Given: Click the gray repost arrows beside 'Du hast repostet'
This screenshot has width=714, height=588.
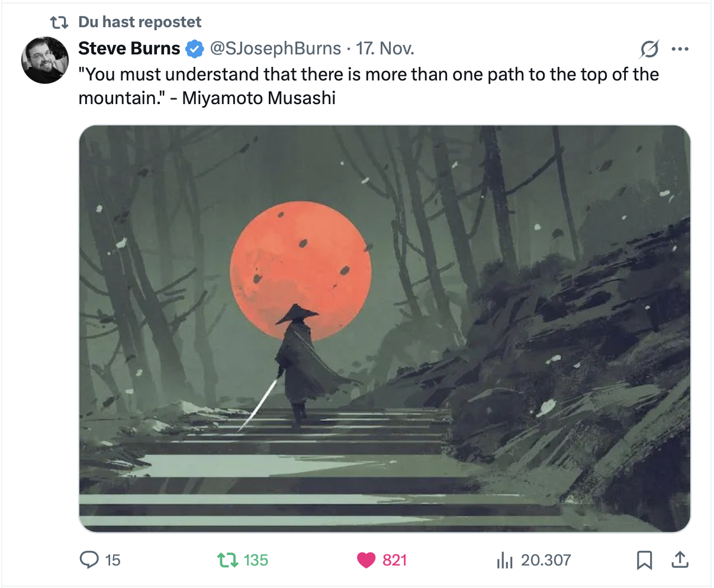Looking at the screenshot, I should 59,22.
